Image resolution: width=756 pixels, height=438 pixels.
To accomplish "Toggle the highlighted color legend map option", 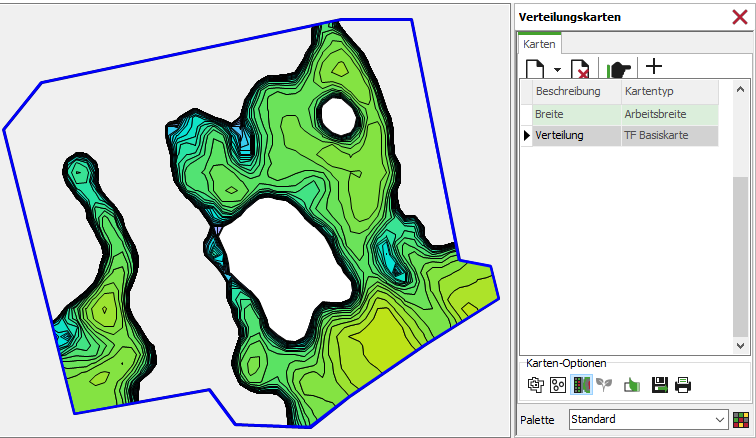I will [x=581, y=384].
